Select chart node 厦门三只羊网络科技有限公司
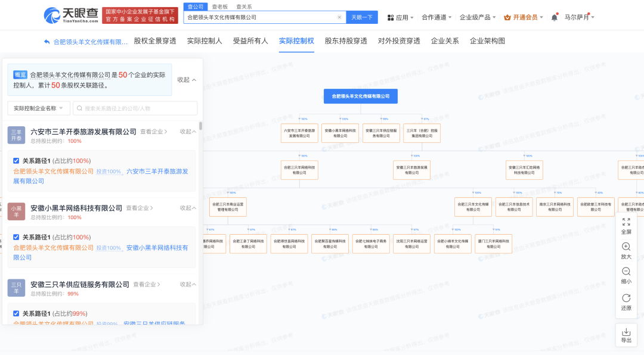The width and height of the screenshot is (644, 355). 493,244
